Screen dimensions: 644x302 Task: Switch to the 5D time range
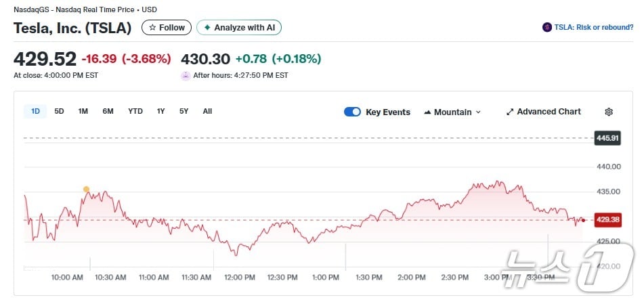[x=59, y=111]
